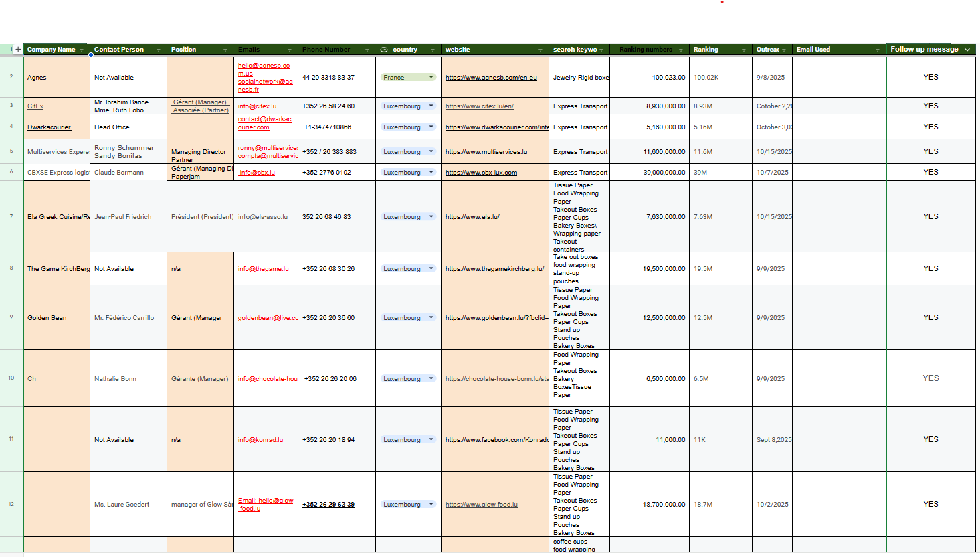Open the agnesb.com/en-eu website link
Viewport: 980px width, 557px height.
click(491, 78)
